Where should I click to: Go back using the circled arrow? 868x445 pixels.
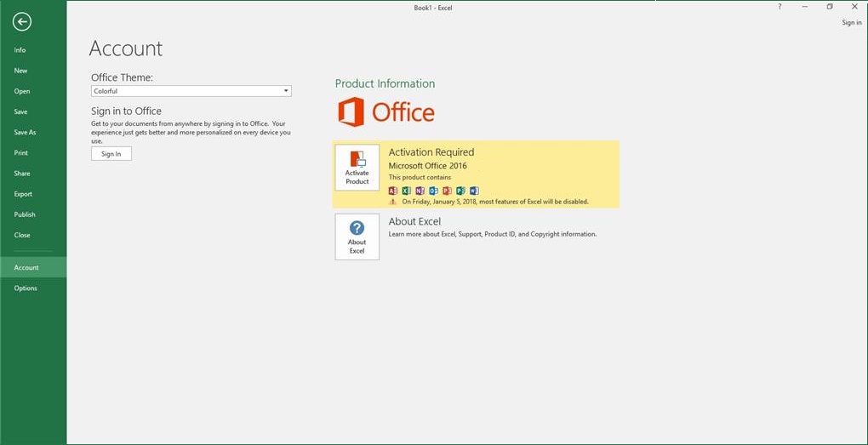tap(22, 21)
